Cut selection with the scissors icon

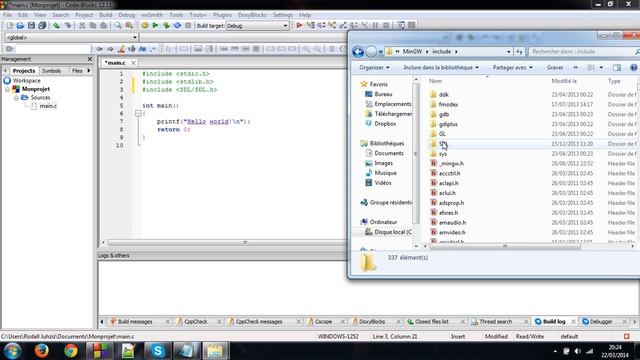pyautogui.click(x=82, y=25)
